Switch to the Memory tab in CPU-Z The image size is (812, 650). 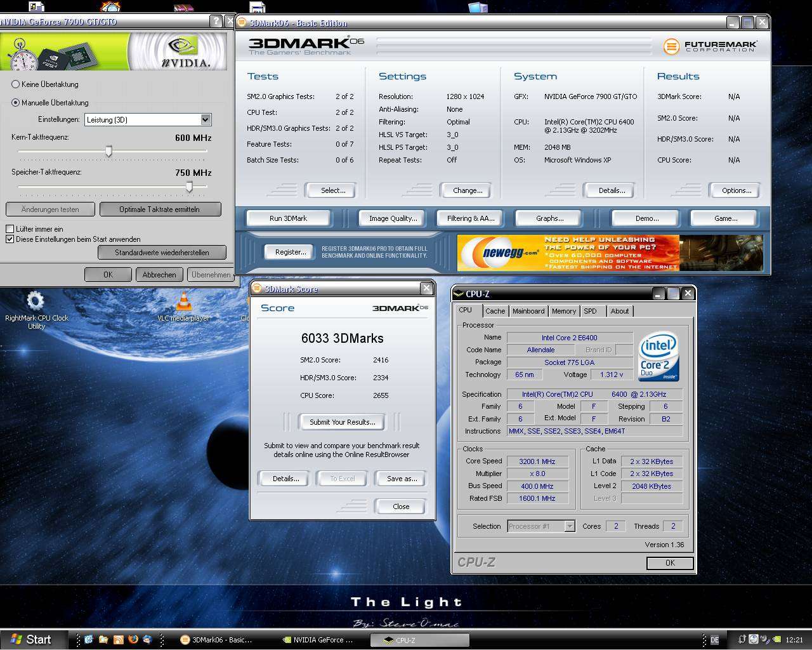click(x=563, y=311)
